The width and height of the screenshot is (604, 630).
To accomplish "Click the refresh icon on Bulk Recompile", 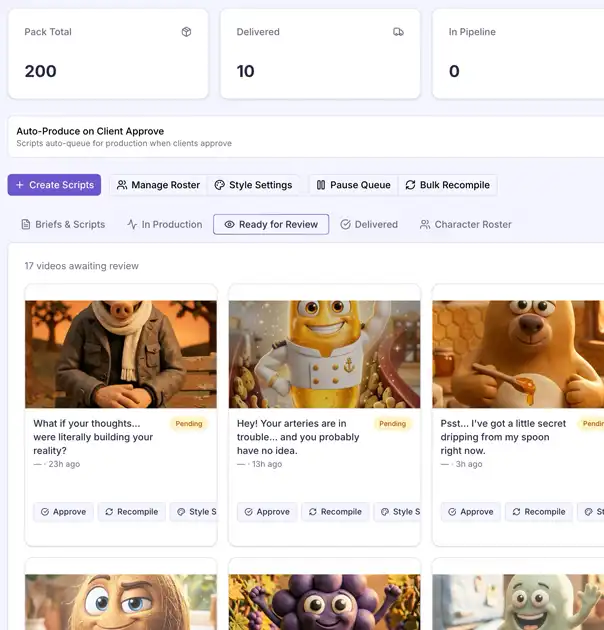I will click(410, 185).
